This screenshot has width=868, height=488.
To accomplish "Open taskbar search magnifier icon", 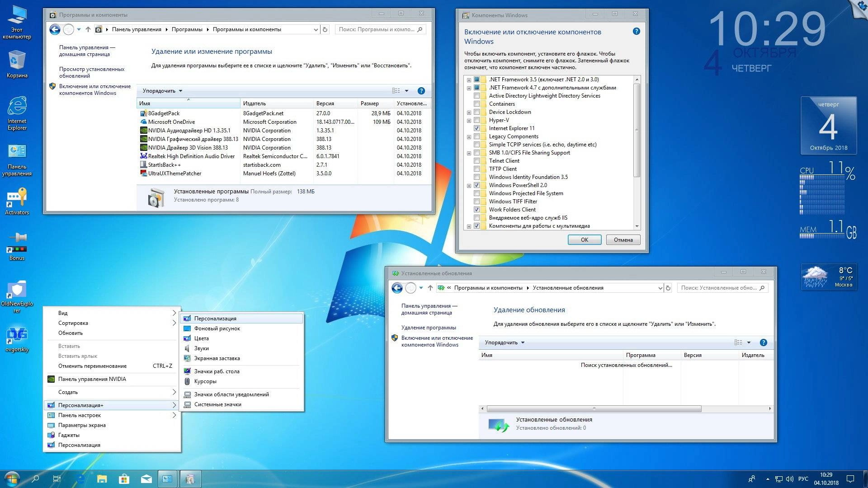I will [35, 479].
